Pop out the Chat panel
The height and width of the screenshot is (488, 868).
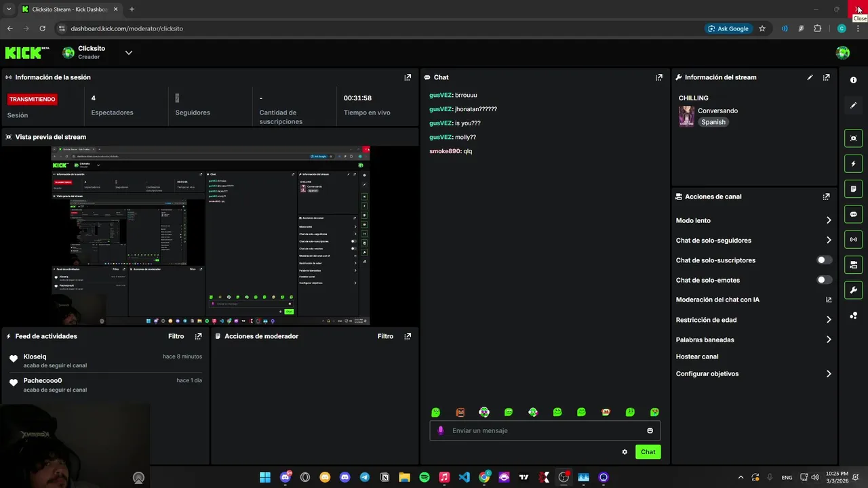[x=658, y=77]
